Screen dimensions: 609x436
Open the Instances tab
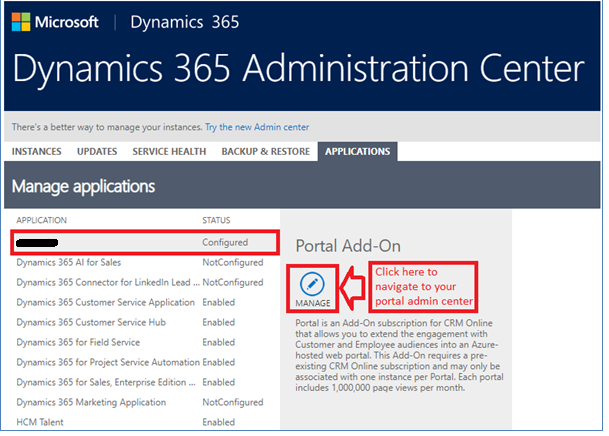37,151
